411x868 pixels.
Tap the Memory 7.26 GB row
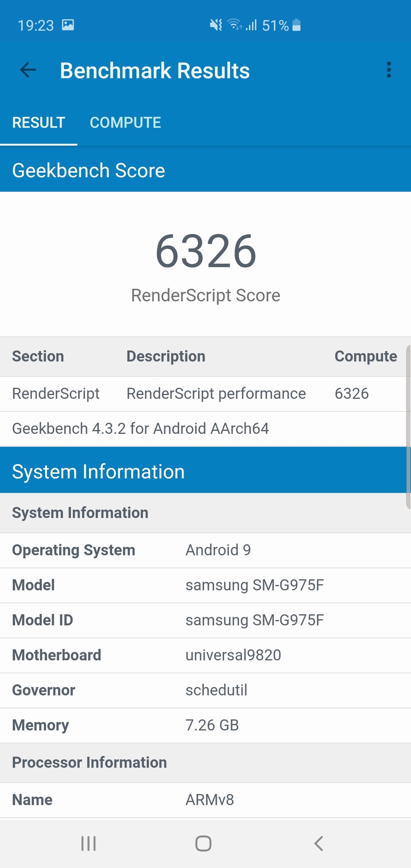(x=205, y=725)
